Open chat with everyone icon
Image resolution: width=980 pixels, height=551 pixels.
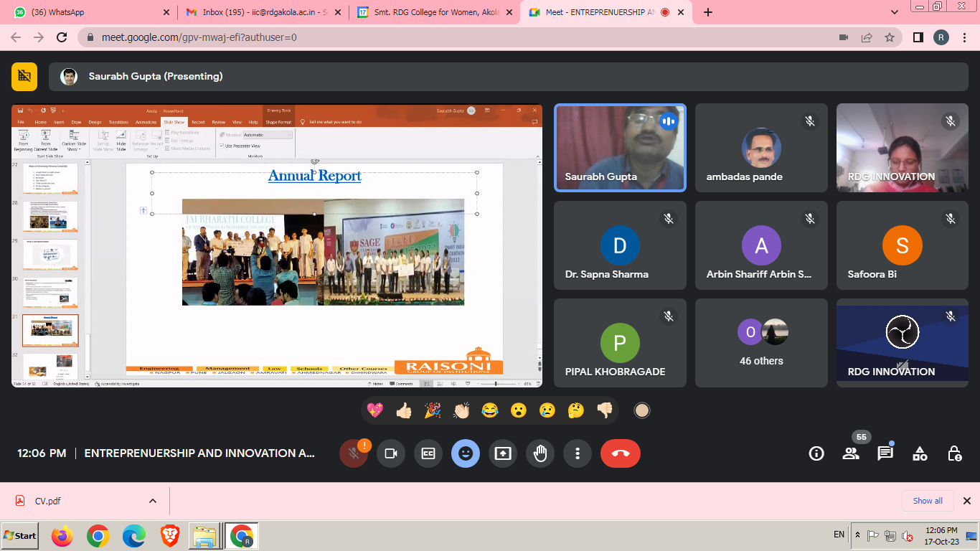pos(885,453)
